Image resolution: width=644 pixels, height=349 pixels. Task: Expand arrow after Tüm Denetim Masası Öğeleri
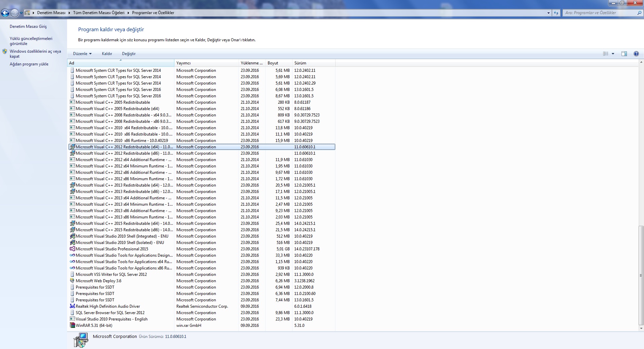128,13
